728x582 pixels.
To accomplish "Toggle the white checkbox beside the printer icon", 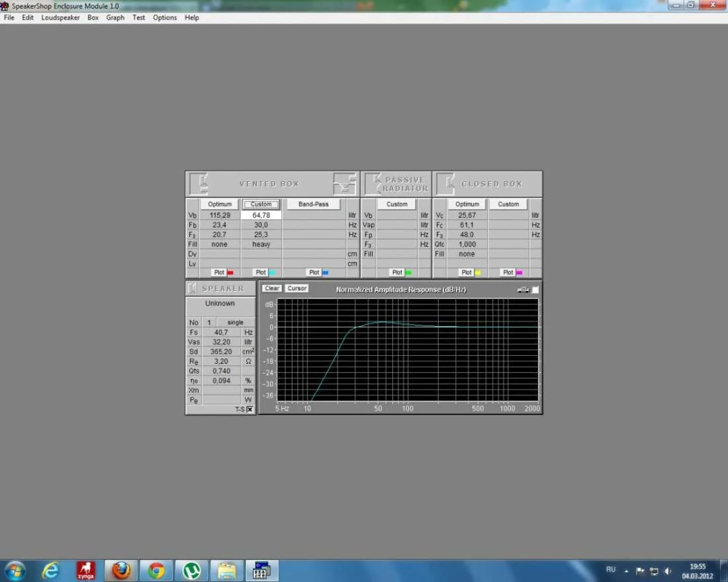I will point(535,290).
